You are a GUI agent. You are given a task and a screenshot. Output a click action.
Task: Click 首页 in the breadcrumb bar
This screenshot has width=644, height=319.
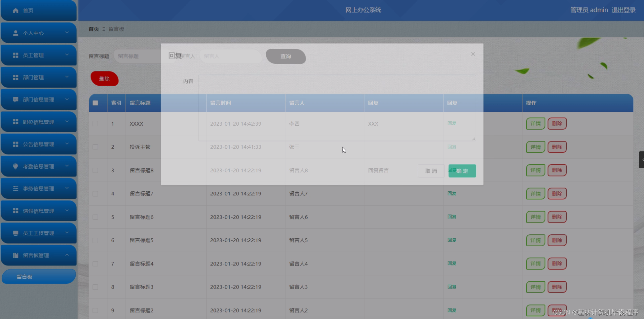(x=94, y=29)
